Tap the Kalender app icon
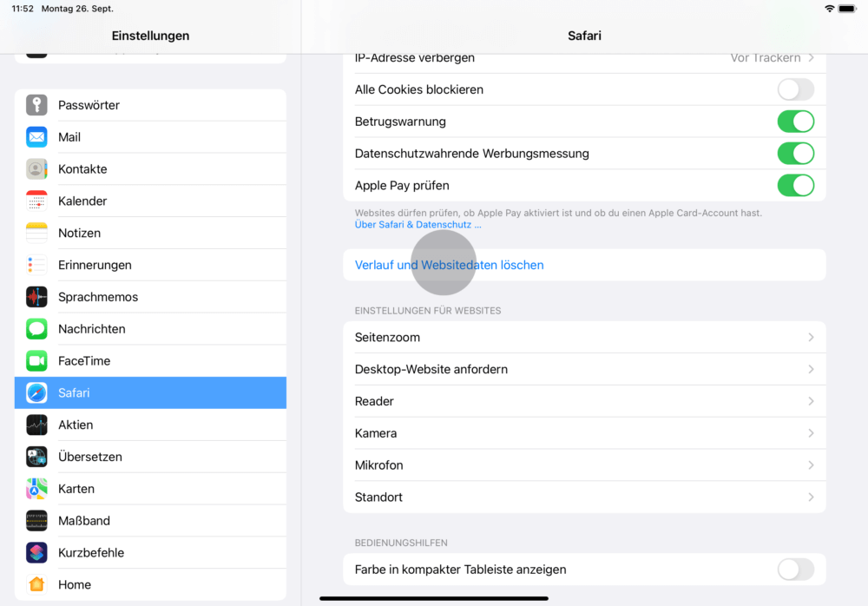868x606 pixels. [x=36, y=201]
